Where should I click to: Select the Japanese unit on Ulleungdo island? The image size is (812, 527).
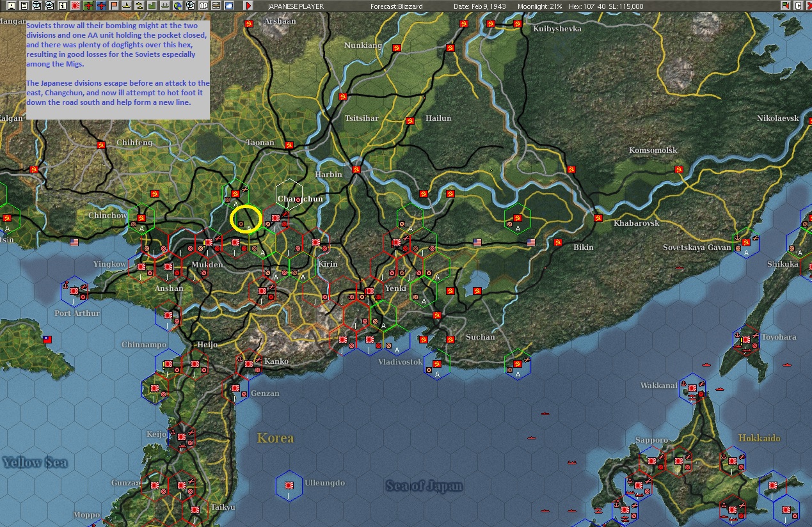tap(289, 485)
